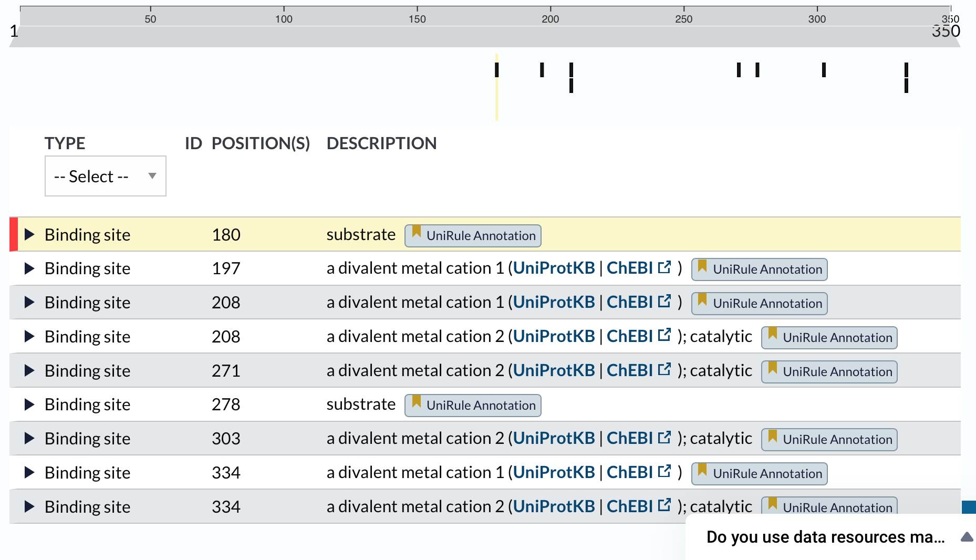Follow ChEBI link in 334 cation 1 row

click(639, 472)
